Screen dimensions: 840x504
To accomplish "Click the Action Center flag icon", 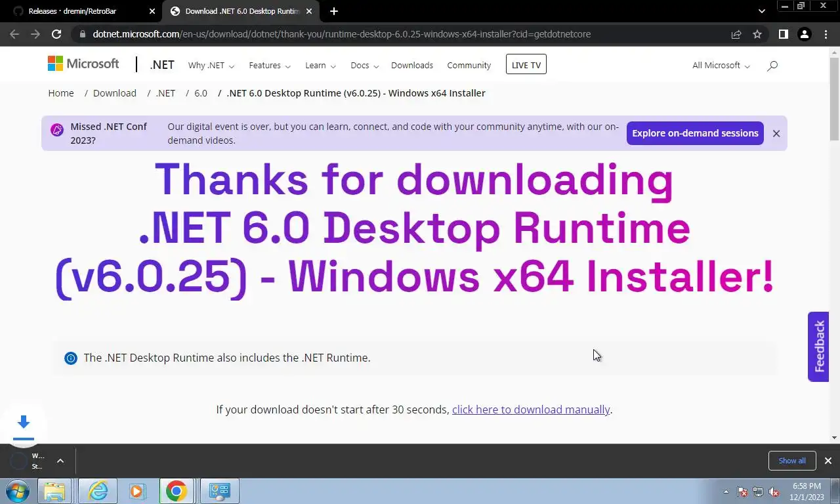I will pyautogui.click(x=742, y=492).
